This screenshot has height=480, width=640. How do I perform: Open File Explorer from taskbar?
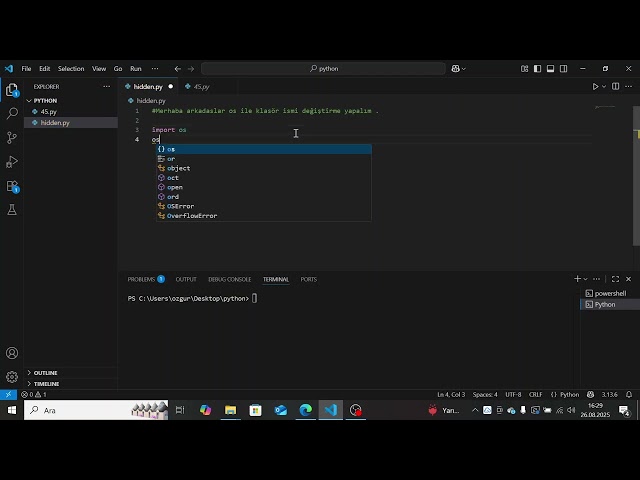coord(230,410)
